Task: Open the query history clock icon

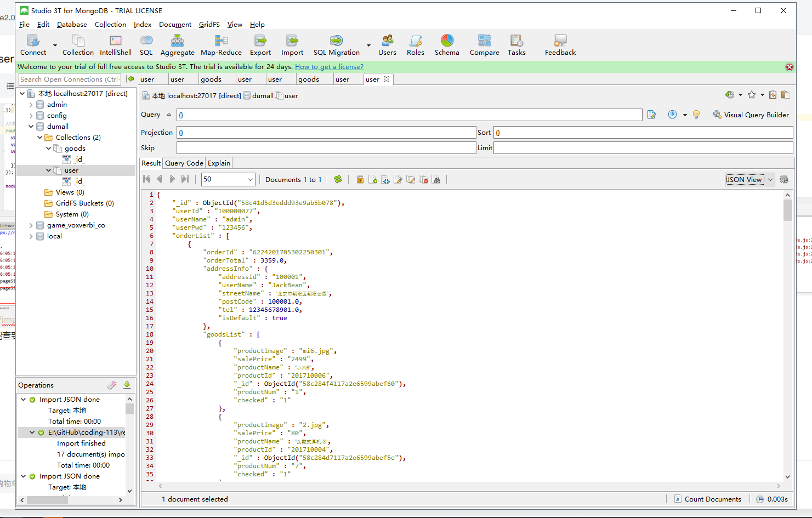Action: tap(730, 95)
